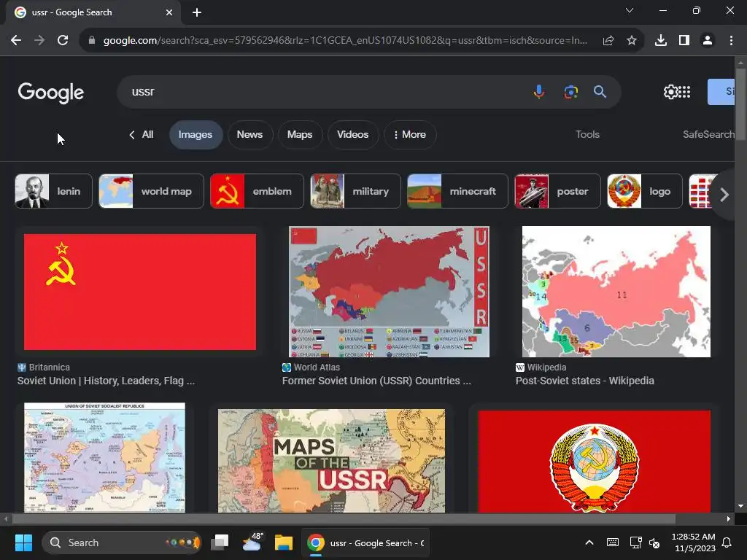
Task: Filter images by minecraft chip
Action: point(457,192)
